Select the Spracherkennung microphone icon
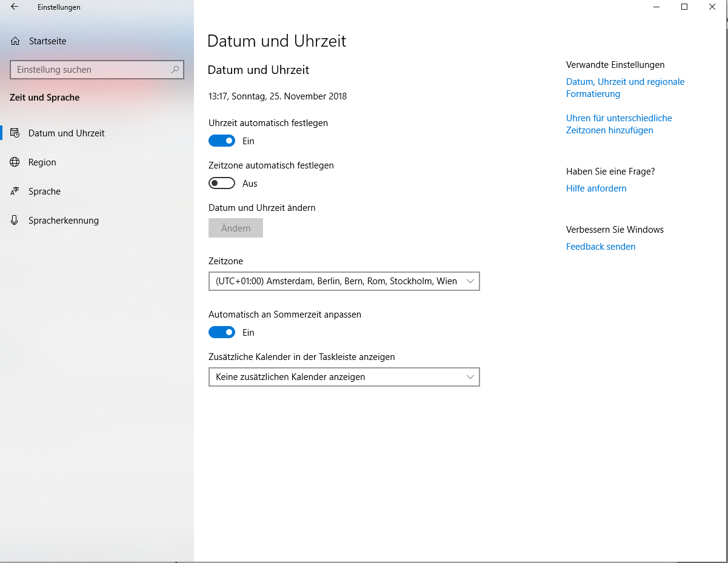 tap(15, 221)
